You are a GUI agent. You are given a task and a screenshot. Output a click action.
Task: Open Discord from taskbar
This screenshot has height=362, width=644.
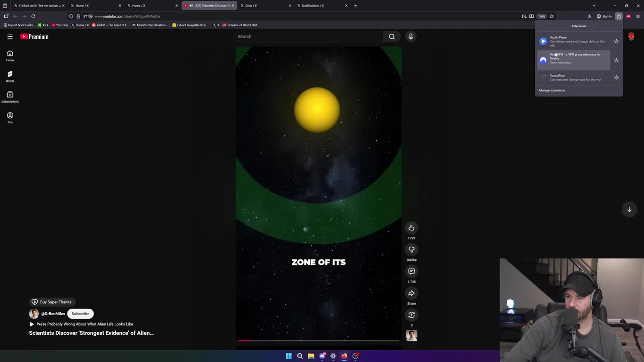point(322,356)
